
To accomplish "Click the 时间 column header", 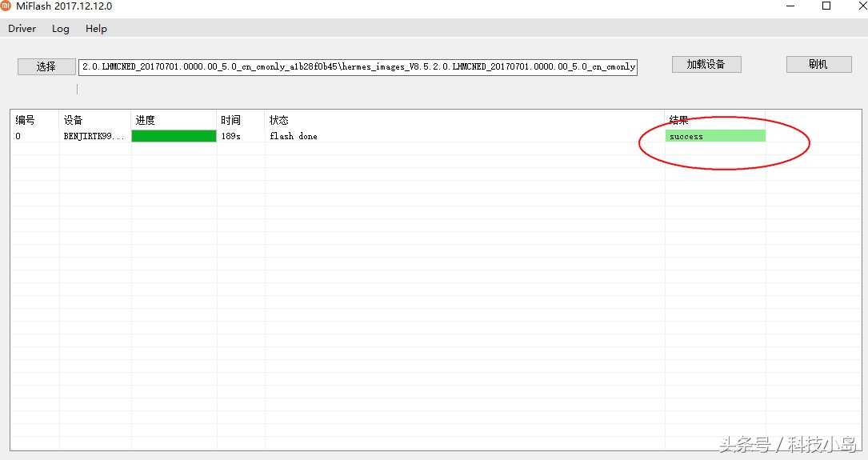I will click(x=230, y=120).
